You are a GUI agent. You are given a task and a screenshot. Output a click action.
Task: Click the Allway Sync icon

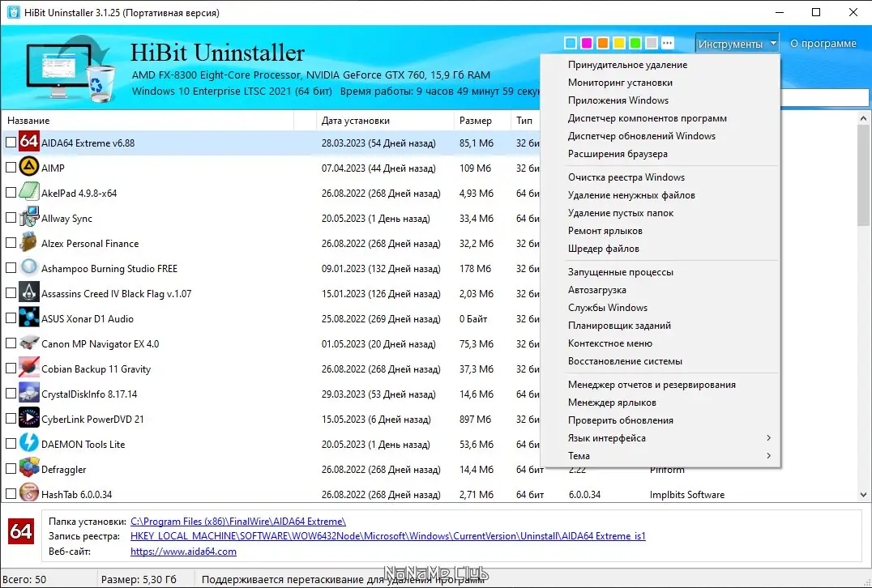click(x=29, y=217)
